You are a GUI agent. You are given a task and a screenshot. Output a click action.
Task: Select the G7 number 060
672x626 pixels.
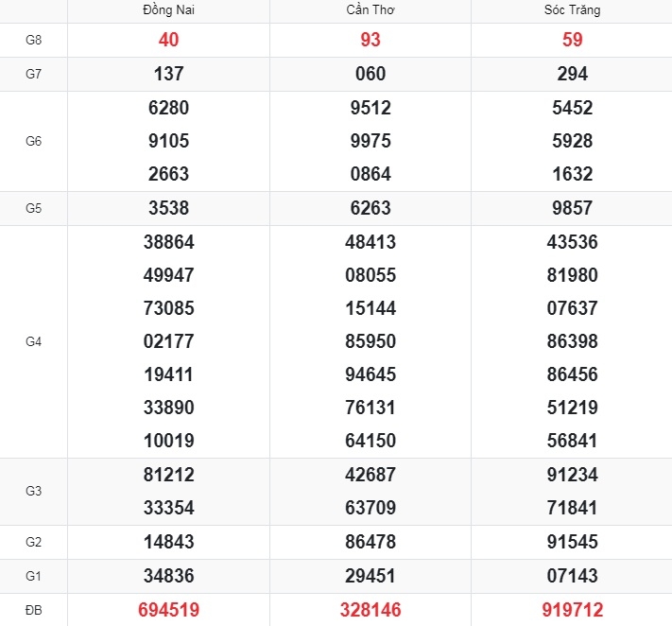pyautogui.click(x=370, y=74)
